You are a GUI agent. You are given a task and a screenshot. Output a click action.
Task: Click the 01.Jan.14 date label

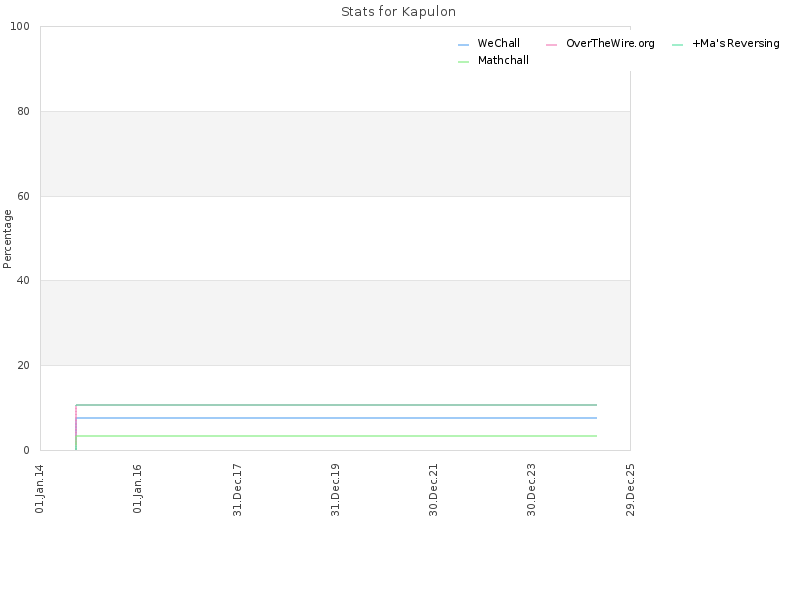click(39, 489)
